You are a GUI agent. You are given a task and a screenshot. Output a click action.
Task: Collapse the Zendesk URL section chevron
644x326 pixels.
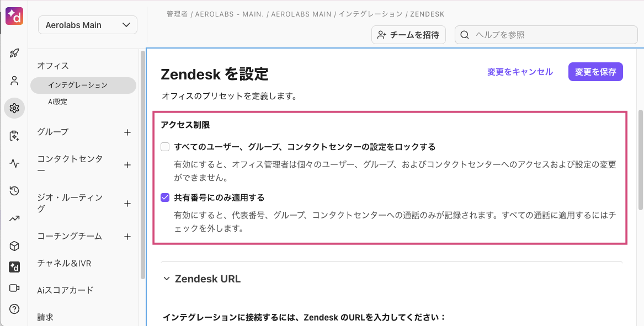coord(166,279)
